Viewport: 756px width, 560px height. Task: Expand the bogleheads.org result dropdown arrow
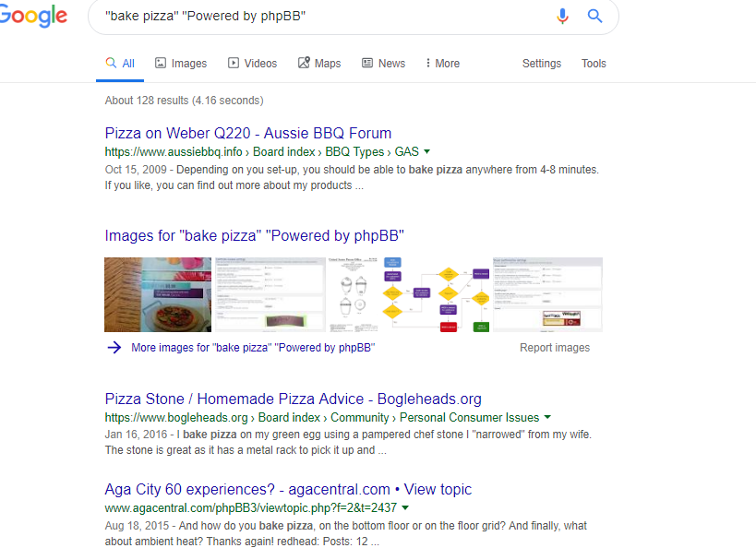547,417
